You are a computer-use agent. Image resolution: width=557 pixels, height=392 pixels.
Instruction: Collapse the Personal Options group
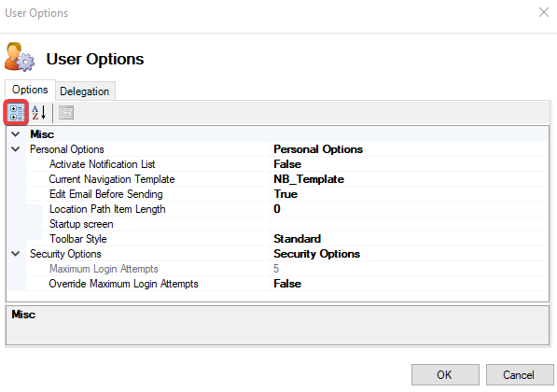(16, 149)
